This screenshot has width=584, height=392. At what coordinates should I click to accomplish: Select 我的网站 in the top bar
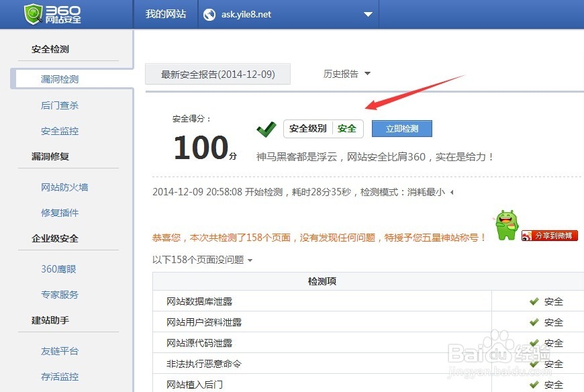166,13
